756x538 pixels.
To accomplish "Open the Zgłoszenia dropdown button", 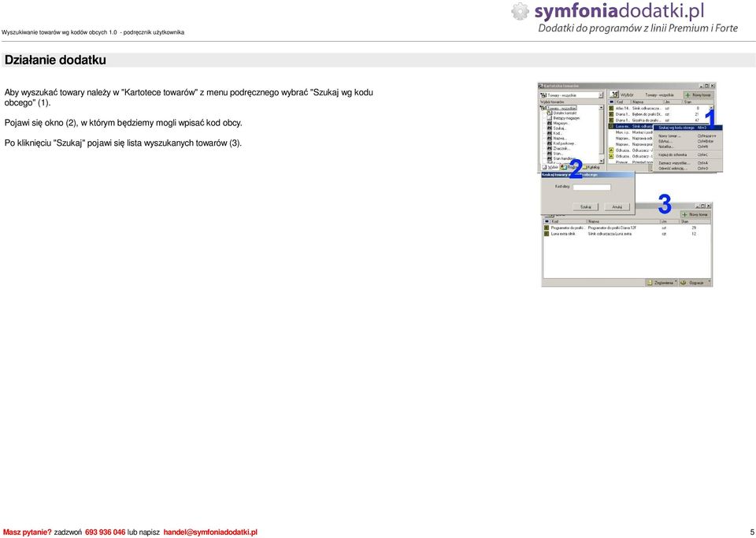I will 661,283.
